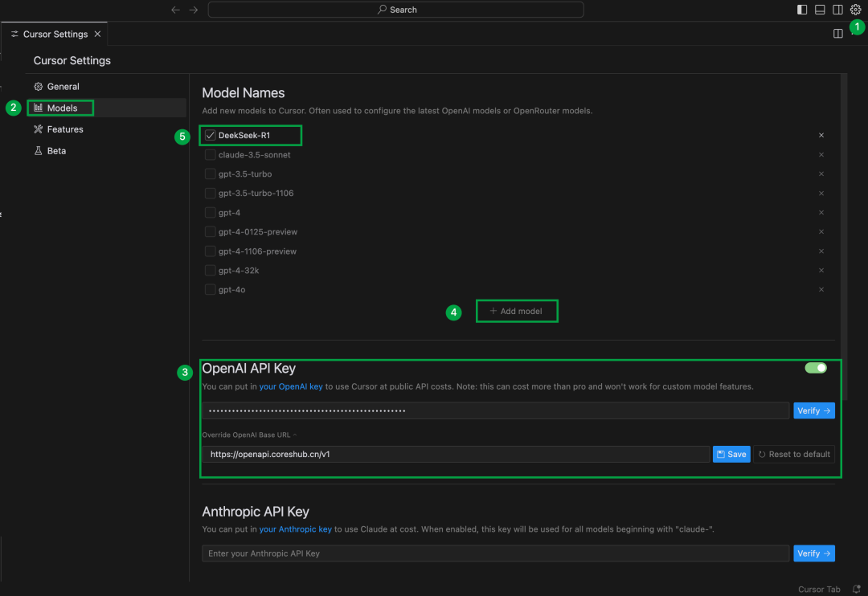Click the OpenAI base URL input field
868x596 pixels.
coord(456,455)
